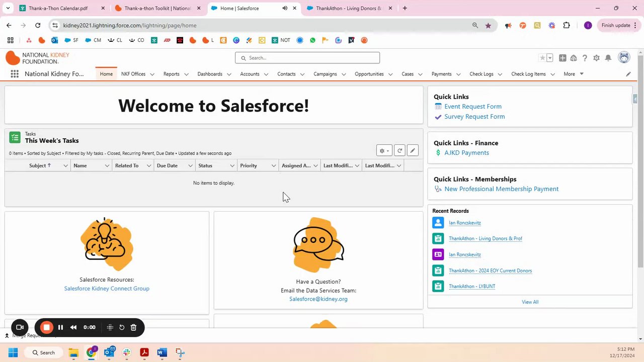Viewport: 644px width, 362px height.
Task: Open ThankAthon - LYBUNT recent record
Action: 472,287
